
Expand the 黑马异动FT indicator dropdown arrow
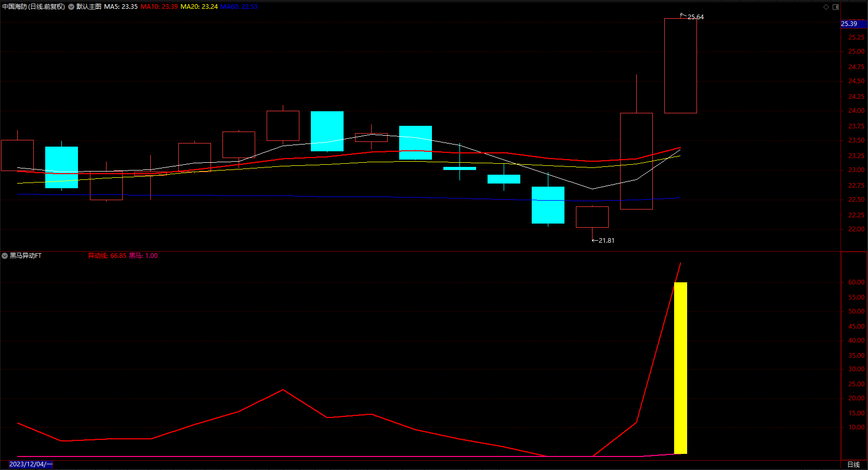(5, 256)
